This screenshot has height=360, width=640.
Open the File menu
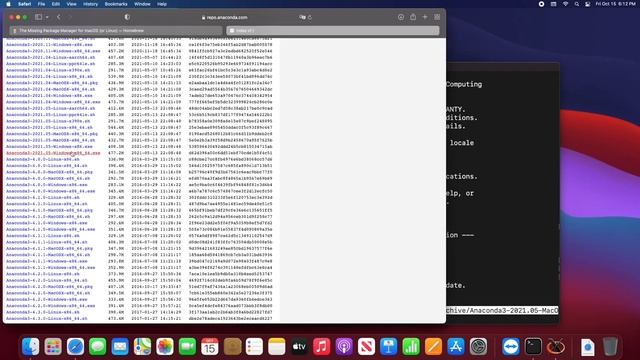[41, 4]
